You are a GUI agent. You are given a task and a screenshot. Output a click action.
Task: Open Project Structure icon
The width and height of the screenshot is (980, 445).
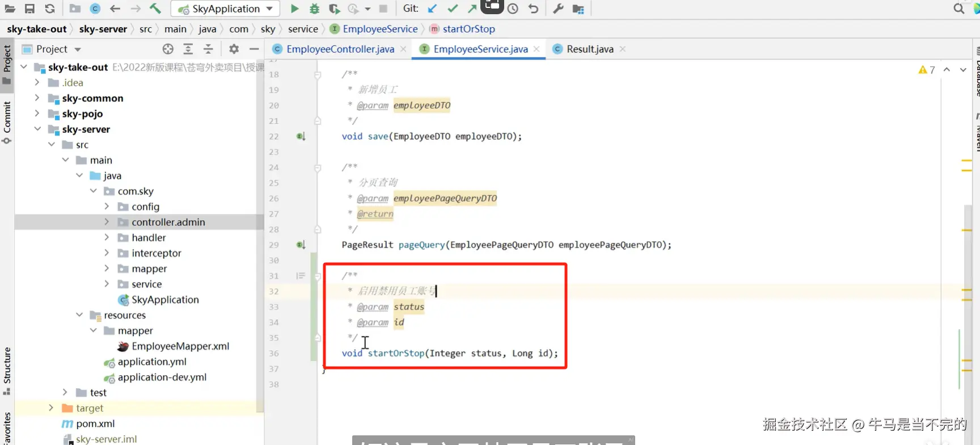pos(578,9)
